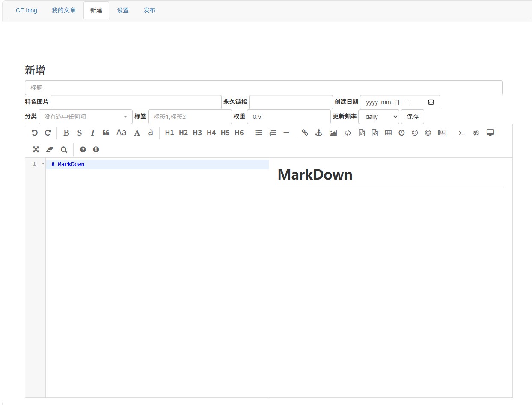Viewport: 532px width, 405px height.
Task: Clear the editor with the eraser icon
Action: tap(50, 149)
